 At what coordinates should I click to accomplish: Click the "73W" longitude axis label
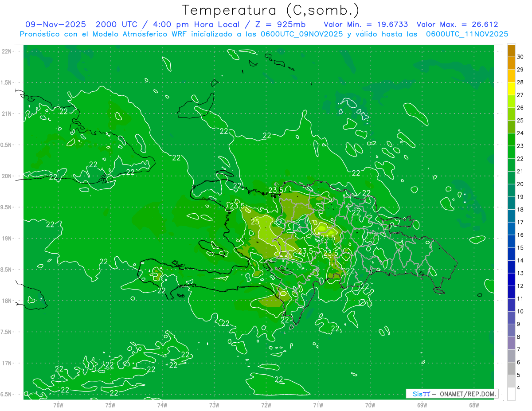(x=214, y=405)
